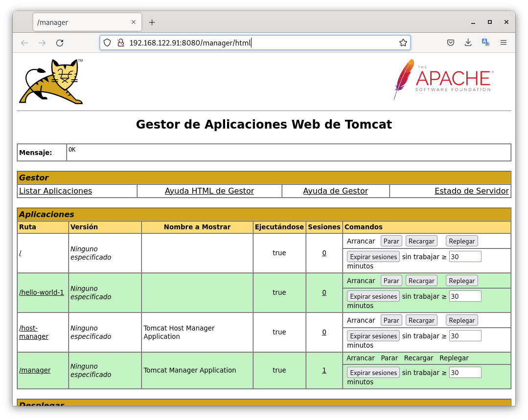Close the /manager browser tab
This screenshot has width=528, height=420.
click(x=134, y=22)
